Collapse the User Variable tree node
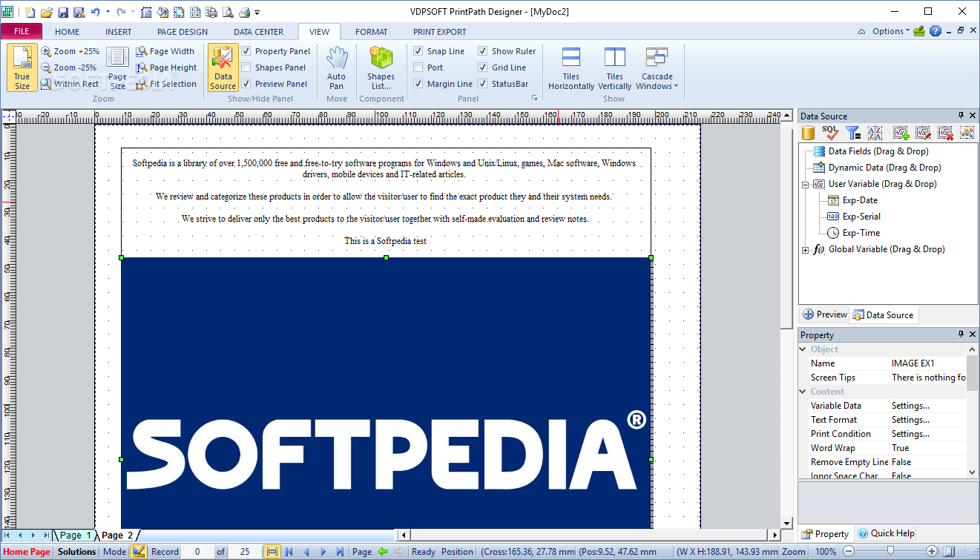The width and height of the screenshot is (980, 560). pos(806,184)
